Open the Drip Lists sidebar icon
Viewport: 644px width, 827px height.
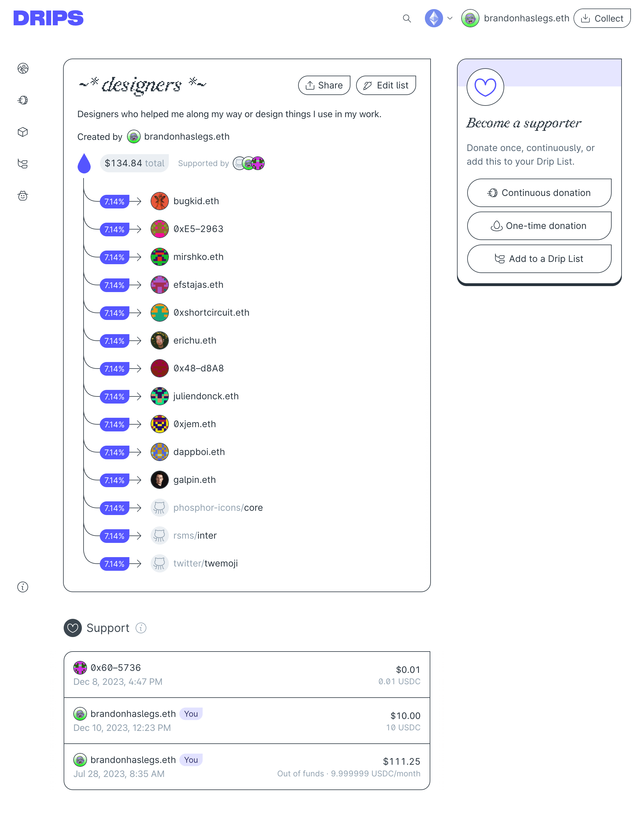[x=23, y=164]
